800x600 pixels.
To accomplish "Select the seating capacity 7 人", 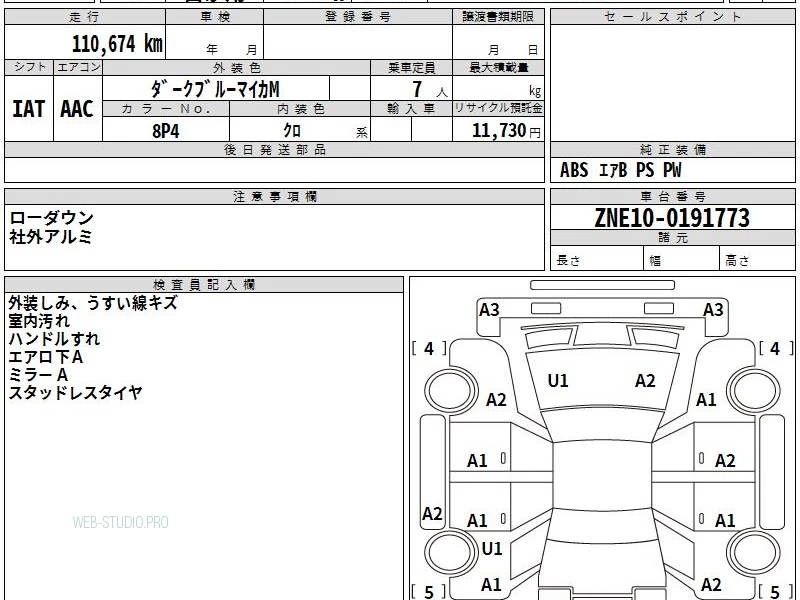I will click(430, 90).
